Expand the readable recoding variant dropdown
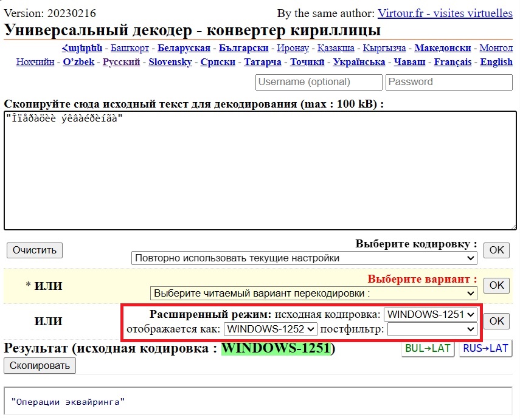Image resolution: width=520 pixels, height=420 pixels. (x=313, y=293)
